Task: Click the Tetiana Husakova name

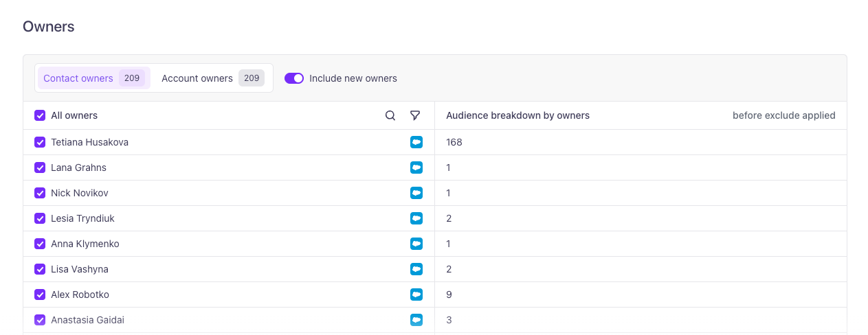Action: [90, 142]
